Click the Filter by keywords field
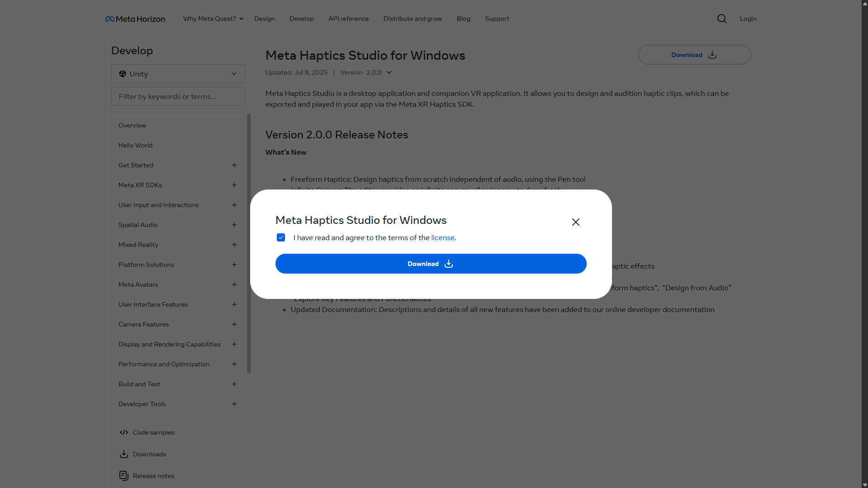Viewport: 868px width, 488px height. 178,96
